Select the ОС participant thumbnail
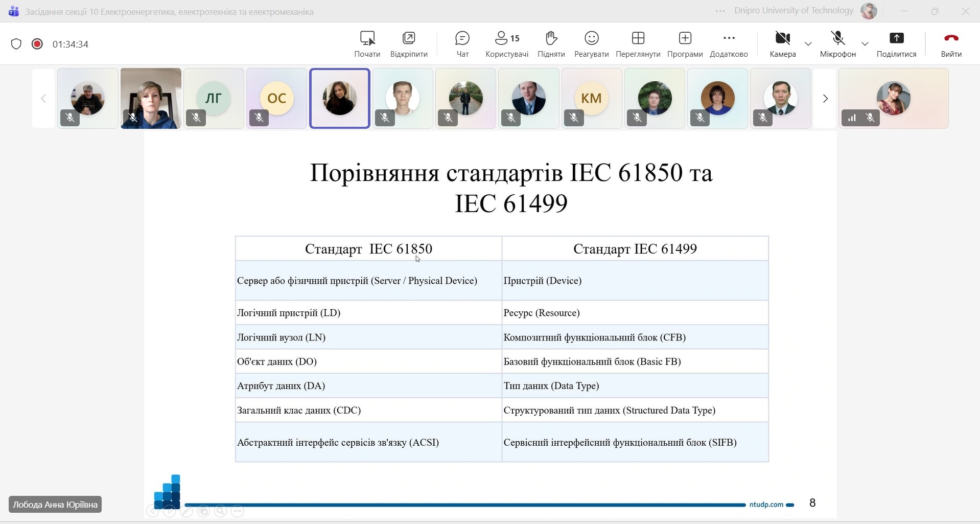Image resolution: width=980 pixels, height=524 pixels. pos(276,98)
